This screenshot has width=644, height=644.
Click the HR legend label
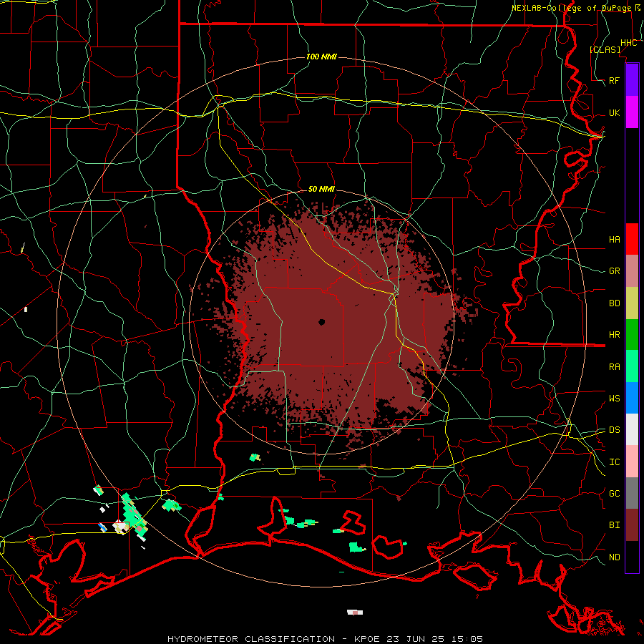pos(614,335)
